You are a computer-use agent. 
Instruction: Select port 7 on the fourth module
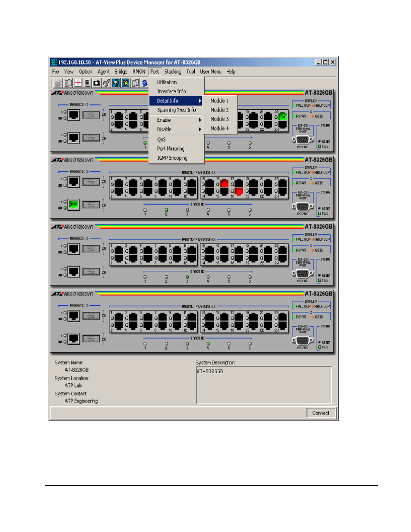pos(162,317)
